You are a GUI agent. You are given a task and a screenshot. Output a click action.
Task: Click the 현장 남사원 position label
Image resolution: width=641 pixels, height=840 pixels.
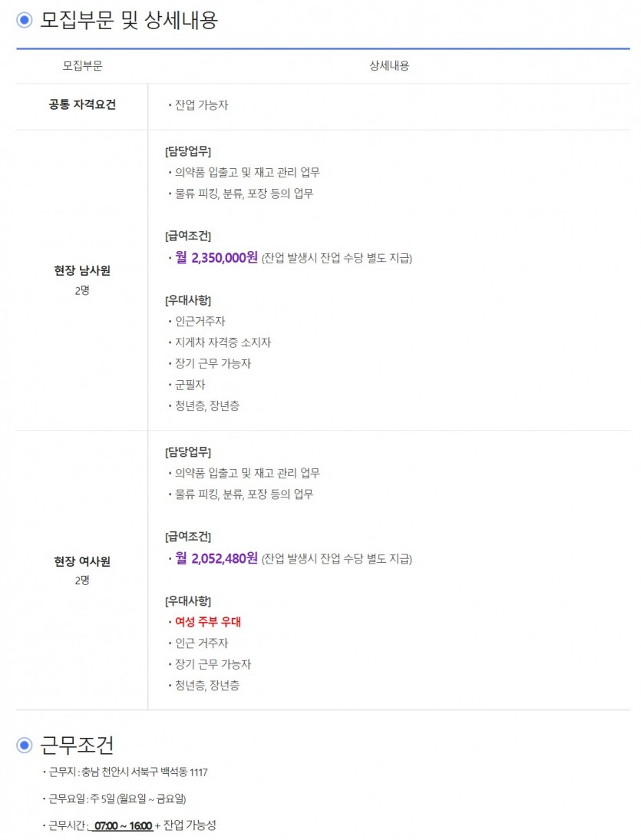[82, 270]
